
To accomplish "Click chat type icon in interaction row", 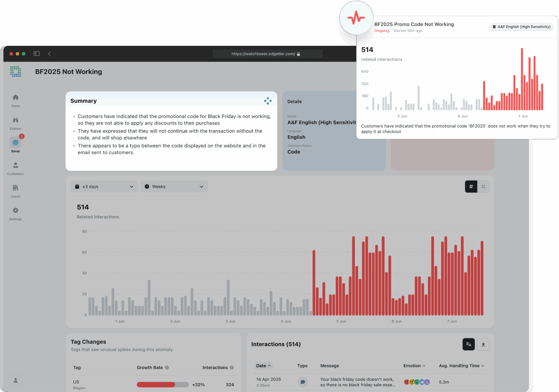I will coord(303,382).
